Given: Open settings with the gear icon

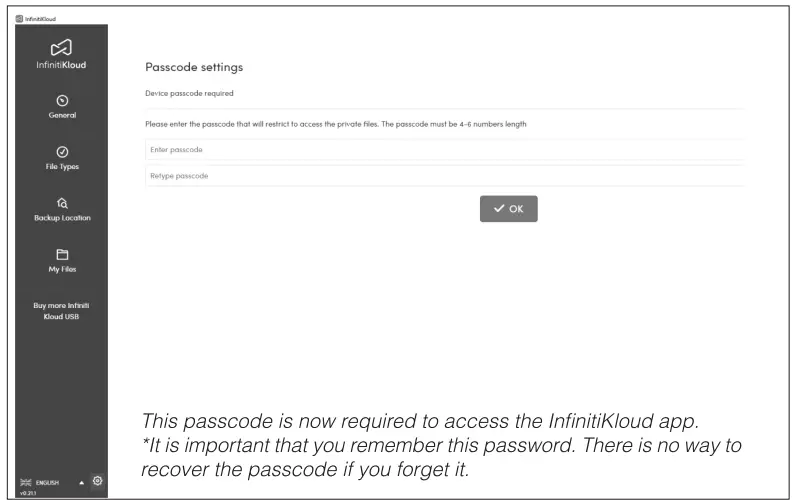Looking at the screenshot, I should click(x=98, y=480).
